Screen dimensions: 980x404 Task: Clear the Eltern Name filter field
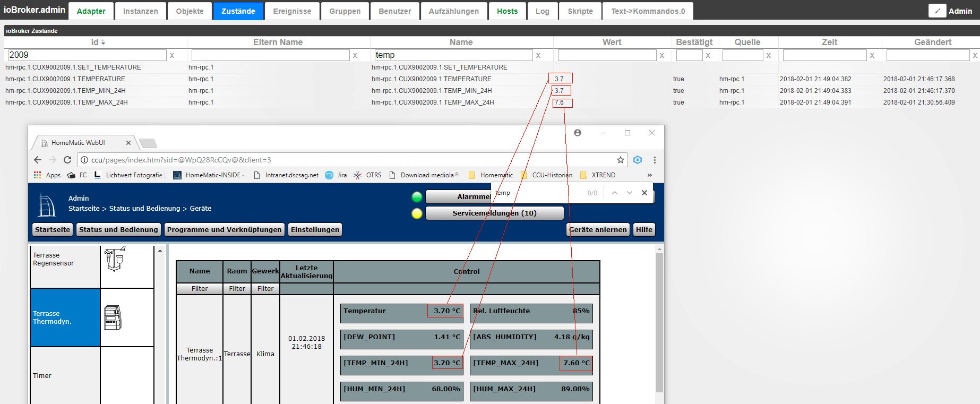click(355, 55)
